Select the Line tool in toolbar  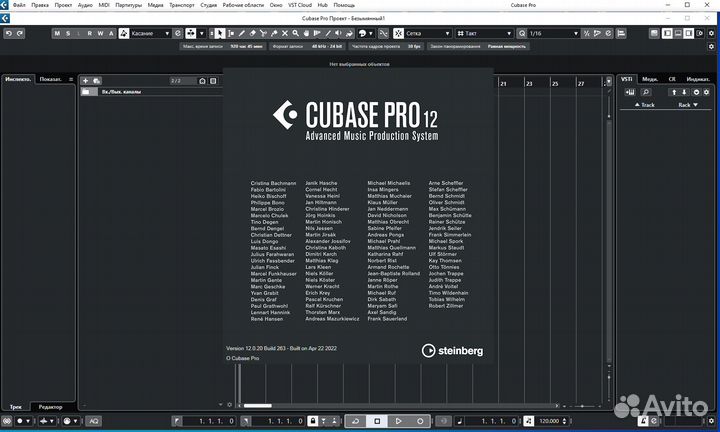tap(328, 34)
